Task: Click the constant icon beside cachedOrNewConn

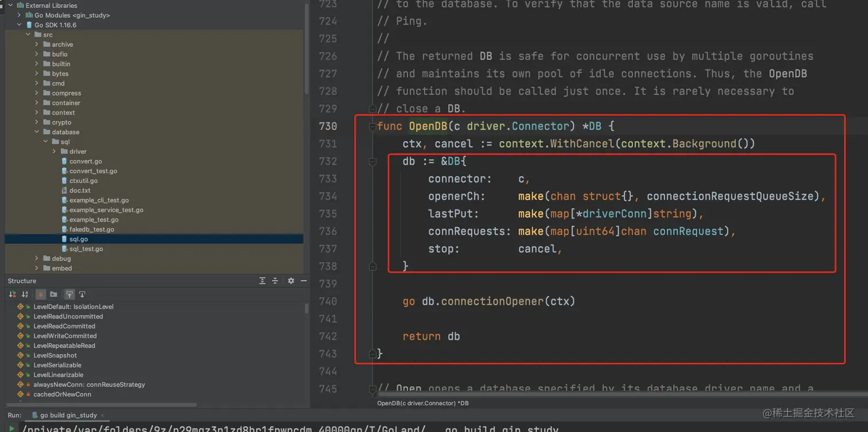Action: pyautogui.click(x=20, y=395)
